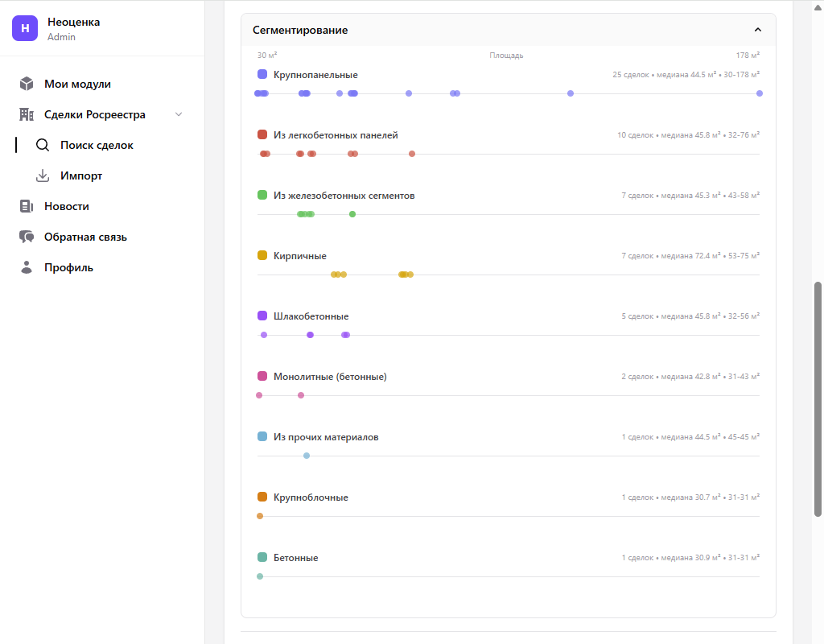The width and height of the screenshot is (824, 644).
Task: Click the Площадь axis title
Action: [506, 56]
